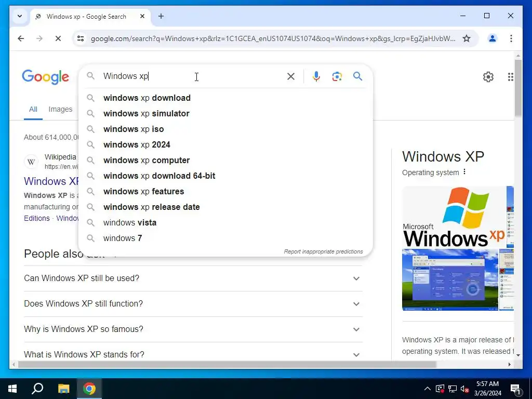Open more options beside Operating system

click(464, 172)
